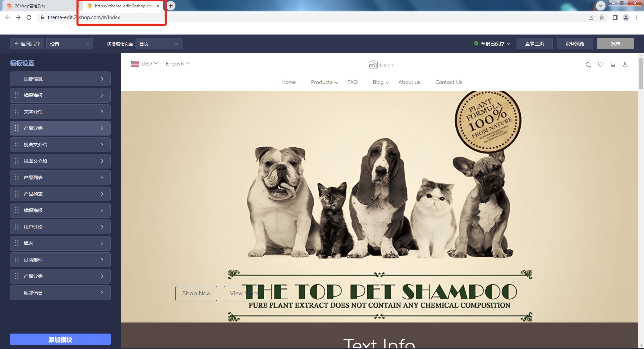Go back with browser back arrow
644x349 pixels.
[x=7, y=17]
